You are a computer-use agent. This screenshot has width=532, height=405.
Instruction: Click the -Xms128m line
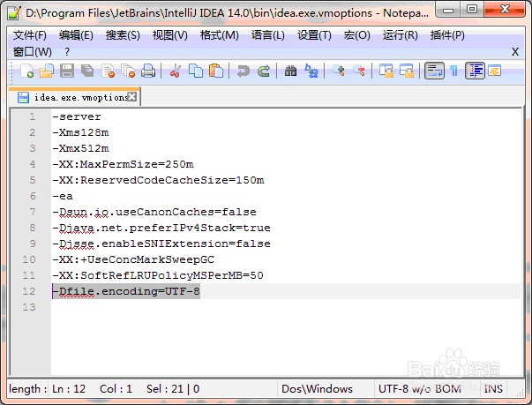pos(80,132)
